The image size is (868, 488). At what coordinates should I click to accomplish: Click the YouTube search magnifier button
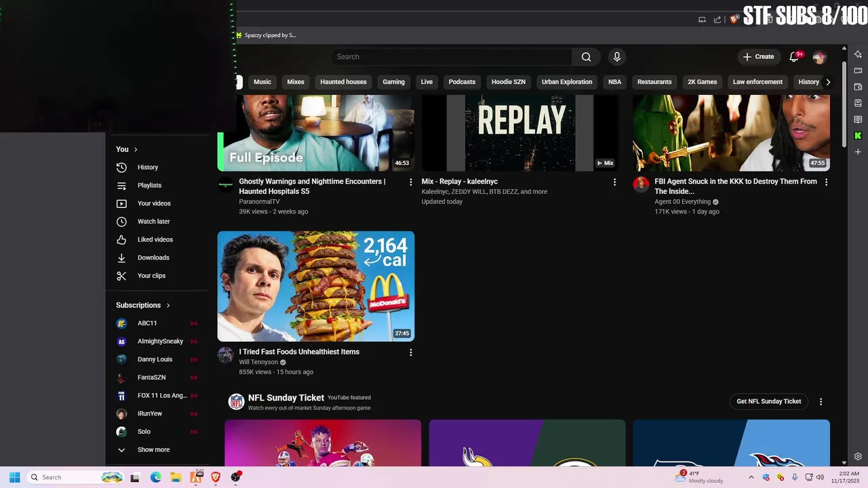point(586,57)
